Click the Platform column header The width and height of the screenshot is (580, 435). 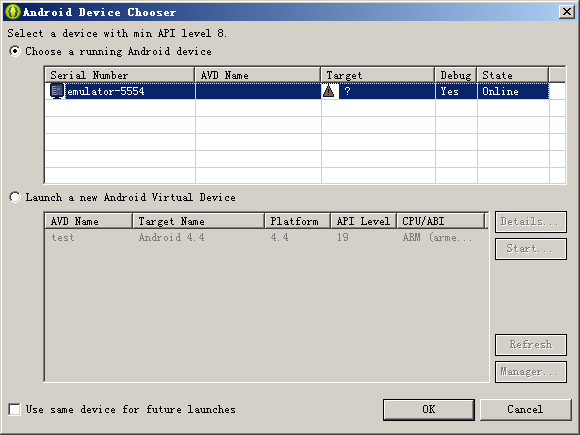(x=298, y=221)
